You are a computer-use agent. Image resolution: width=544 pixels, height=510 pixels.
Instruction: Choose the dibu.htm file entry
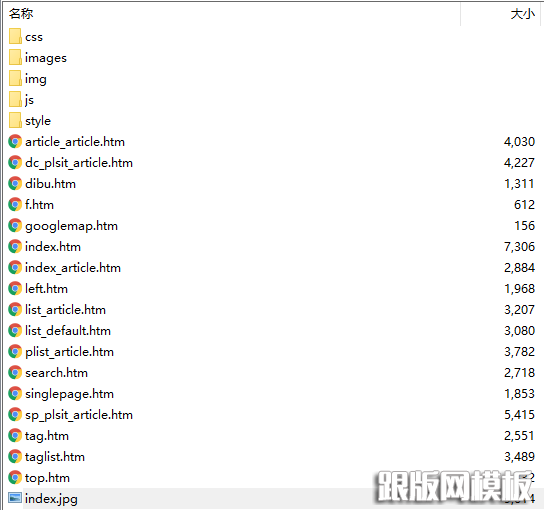click(50, 184)
